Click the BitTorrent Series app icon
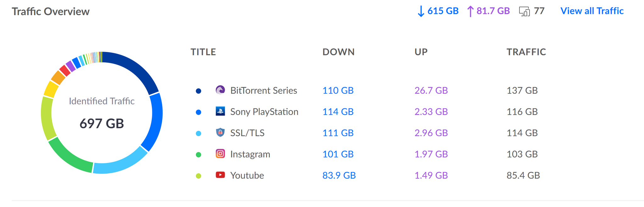This screenshot has height=207, width=644. 220,90
